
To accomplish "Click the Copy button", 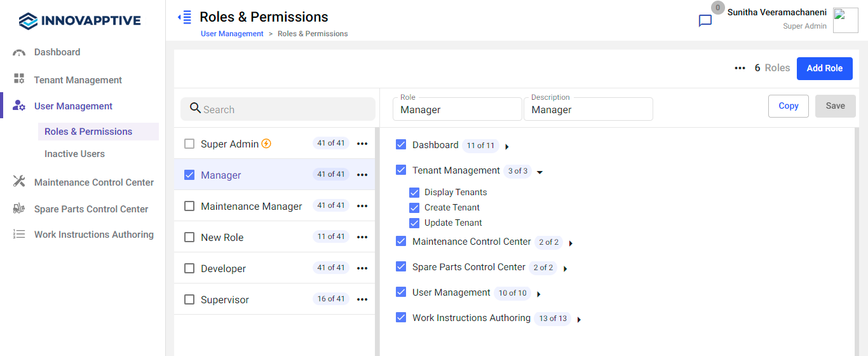I will (x=788, y=106).
